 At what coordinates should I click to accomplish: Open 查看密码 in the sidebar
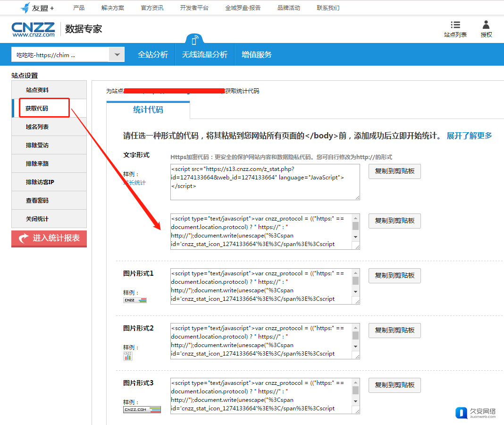49,200
